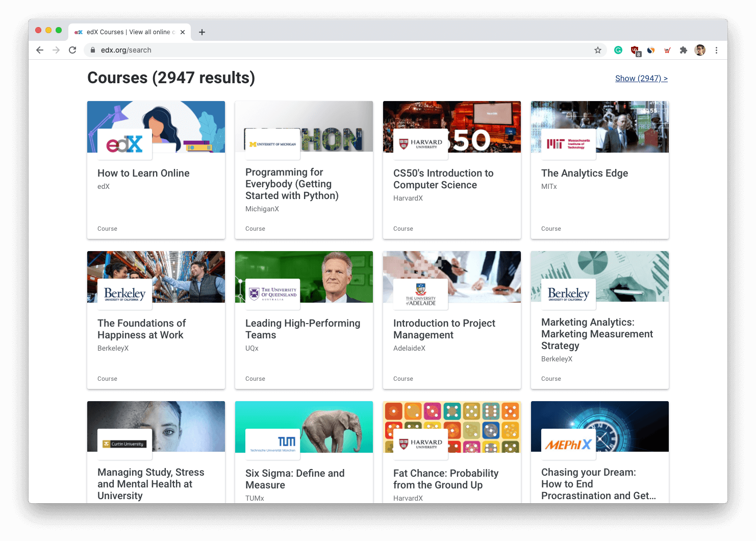Open a new browser tab
Screen dimensions: 756x541
point(202,32)
